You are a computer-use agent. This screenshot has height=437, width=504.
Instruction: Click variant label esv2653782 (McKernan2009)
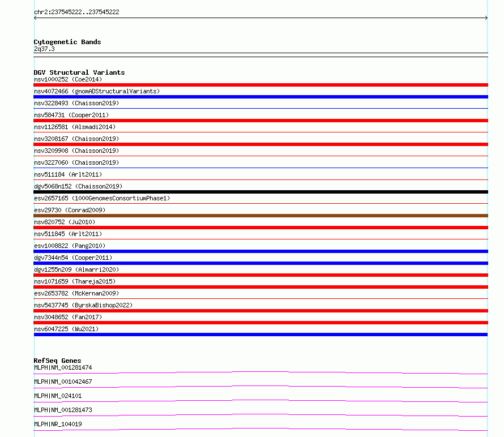coord(76,293)
